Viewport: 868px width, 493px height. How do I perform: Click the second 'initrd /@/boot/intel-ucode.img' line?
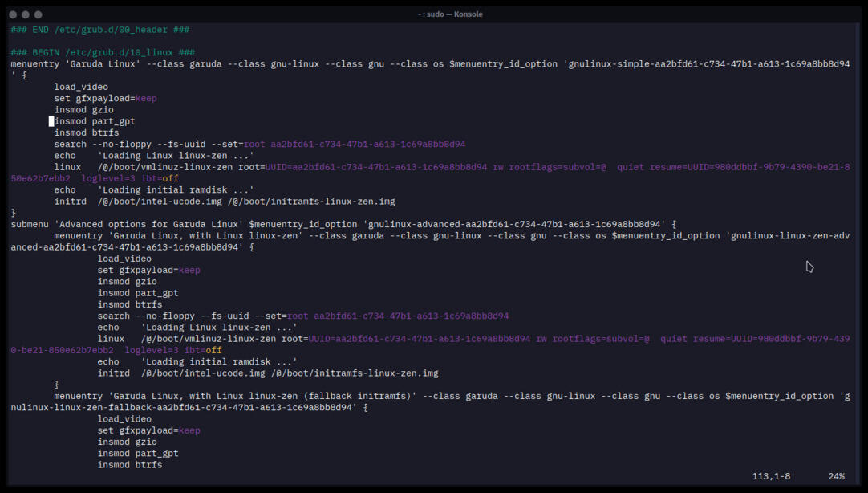[x=268, y=373]
